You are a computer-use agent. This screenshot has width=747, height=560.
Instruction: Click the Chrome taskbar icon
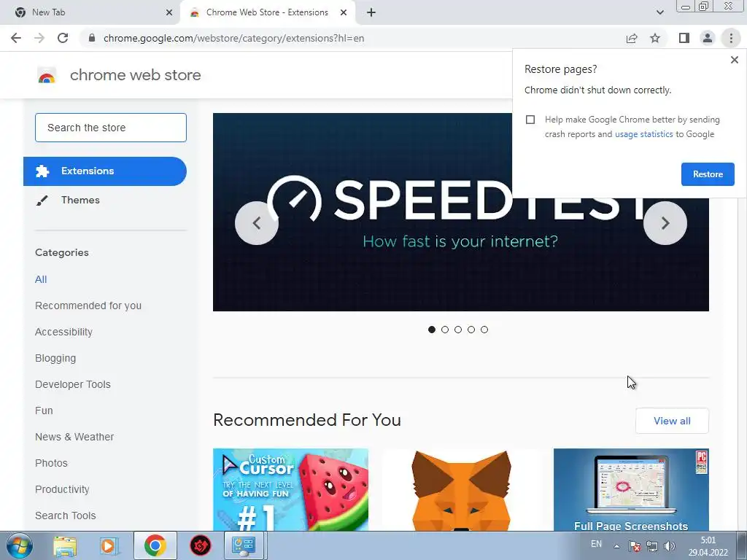click(155, 545)
